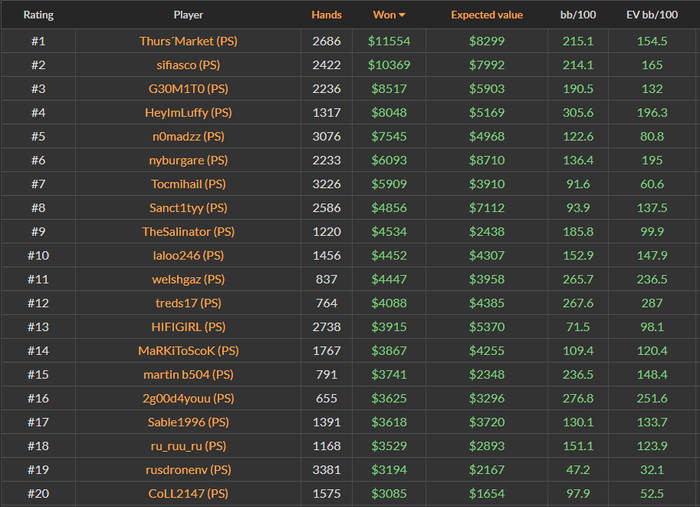Open MaRKiToScoK (PS) profile link
This screenshot has width=700, height=507.
[x=188, y=351]
